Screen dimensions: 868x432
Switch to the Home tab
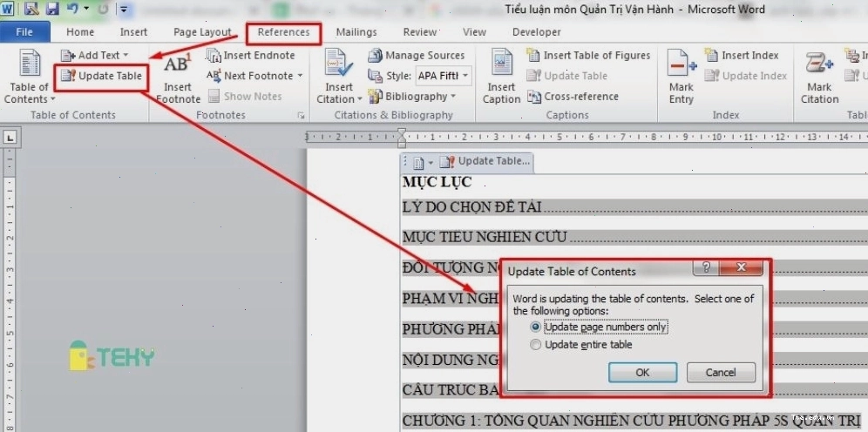(80, 32)
